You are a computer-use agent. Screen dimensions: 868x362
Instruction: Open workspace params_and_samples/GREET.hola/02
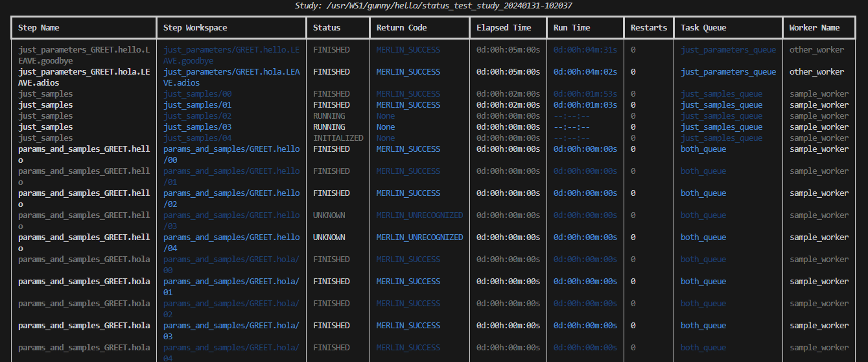(x=231, y=309)
